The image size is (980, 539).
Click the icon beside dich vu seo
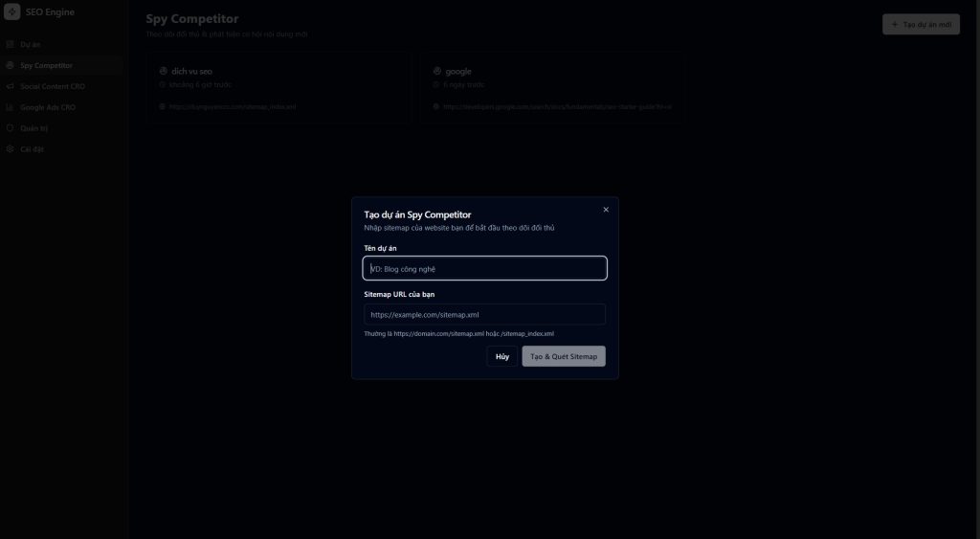164,71
